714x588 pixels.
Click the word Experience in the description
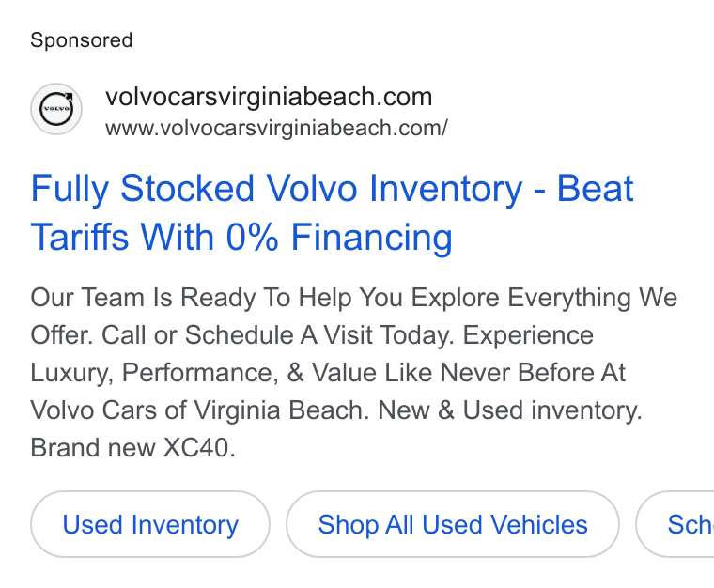(x=528, y=335)
